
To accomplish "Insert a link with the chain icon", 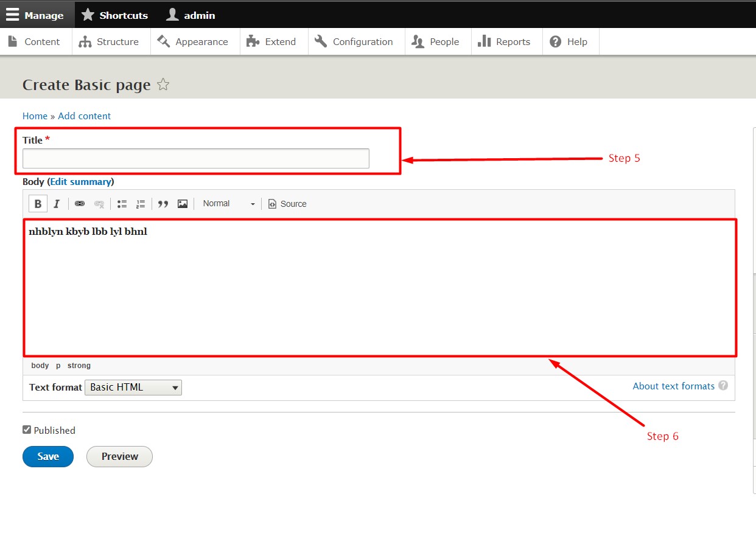I will pyautogui.click(x=80, y=204).
